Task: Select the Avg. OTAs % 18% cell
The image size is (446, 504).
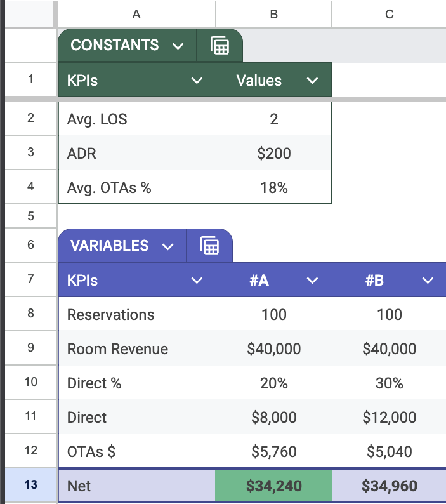Action: (273, 187)
